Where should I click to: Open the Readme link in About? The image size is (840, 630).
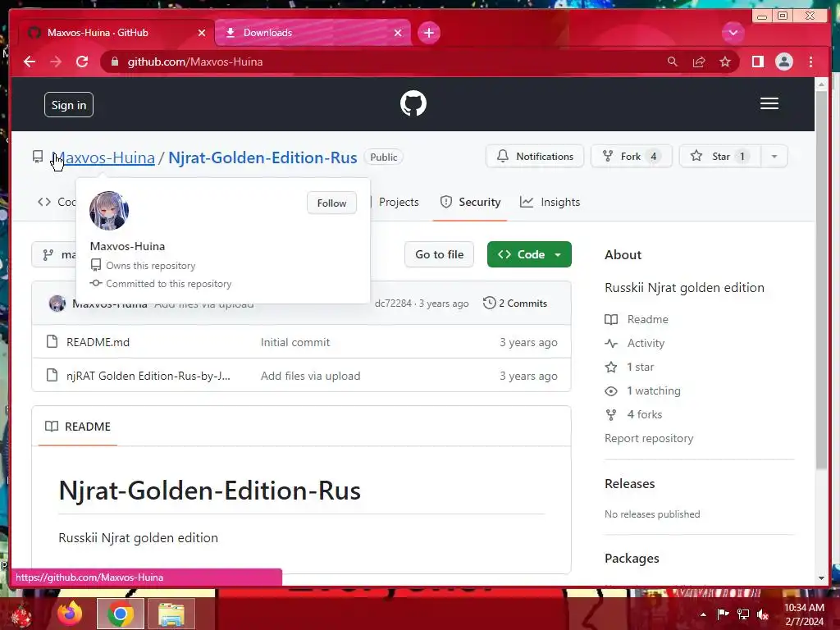click(637, 319)
